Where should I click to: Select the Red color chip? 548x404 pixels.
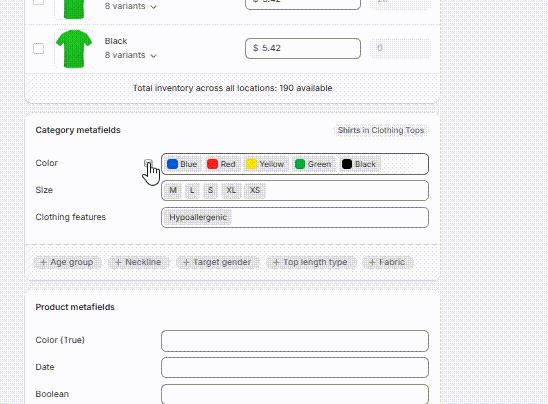coord(221,164)
